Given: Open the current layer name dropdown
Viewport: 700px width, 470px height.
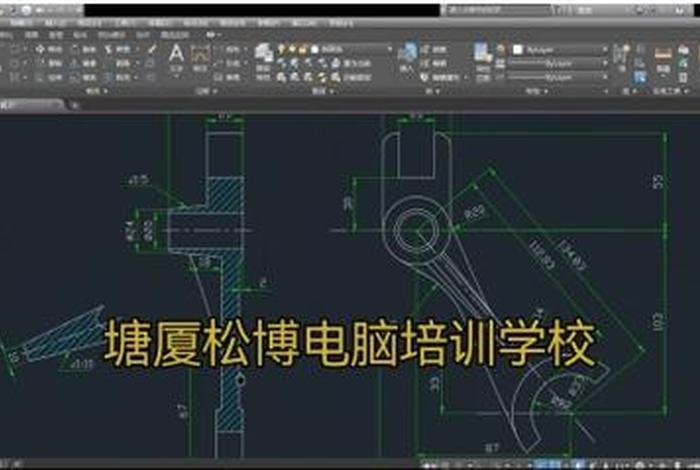Looking at the screenshot, I should (389, 49).
